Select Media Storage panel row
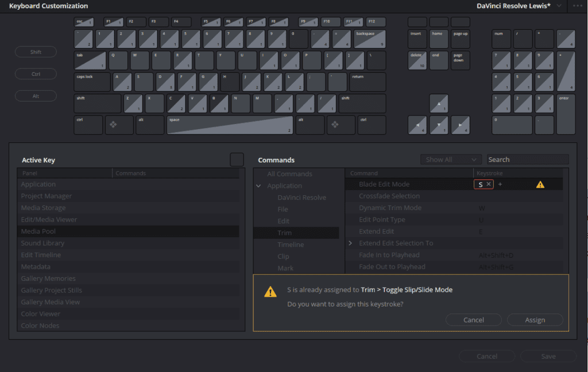Viewport: 588px width, 372px height. [x=128, y=208]
